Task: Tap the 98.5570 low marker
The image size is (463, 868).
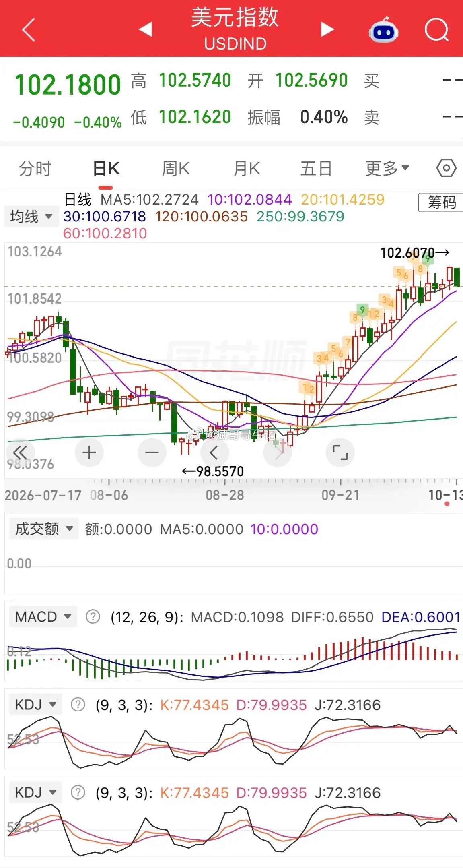Action: 213,471
